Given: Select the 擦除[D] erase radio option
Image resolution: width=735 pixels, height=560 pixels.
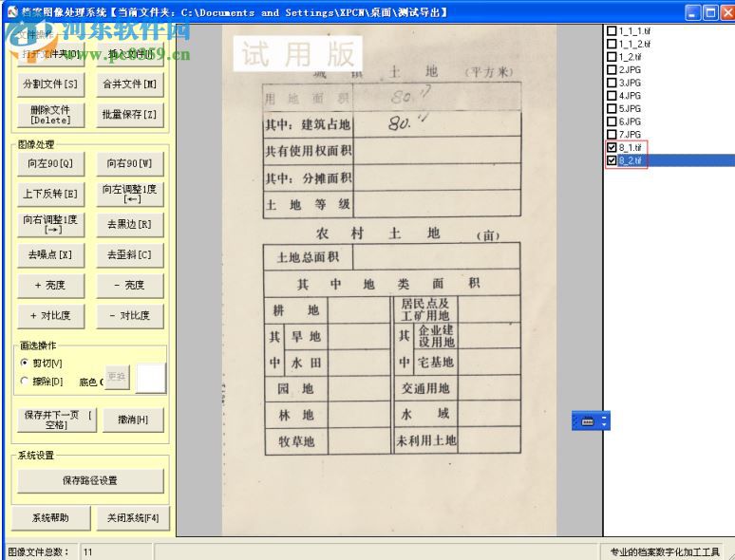Looking at the screenshot, I should (x=25, y=381).
